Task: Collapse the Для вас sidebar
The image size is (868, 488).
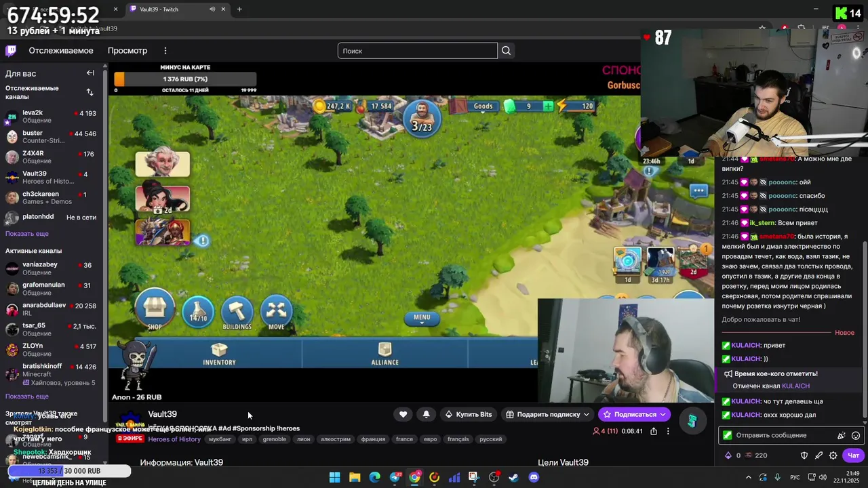Action: click(90, 73)
